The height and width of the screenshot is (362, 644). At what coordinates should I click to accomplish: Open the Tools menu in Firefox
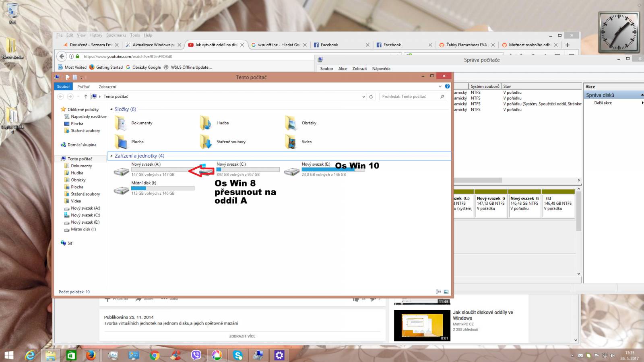[x=135, y=35]
